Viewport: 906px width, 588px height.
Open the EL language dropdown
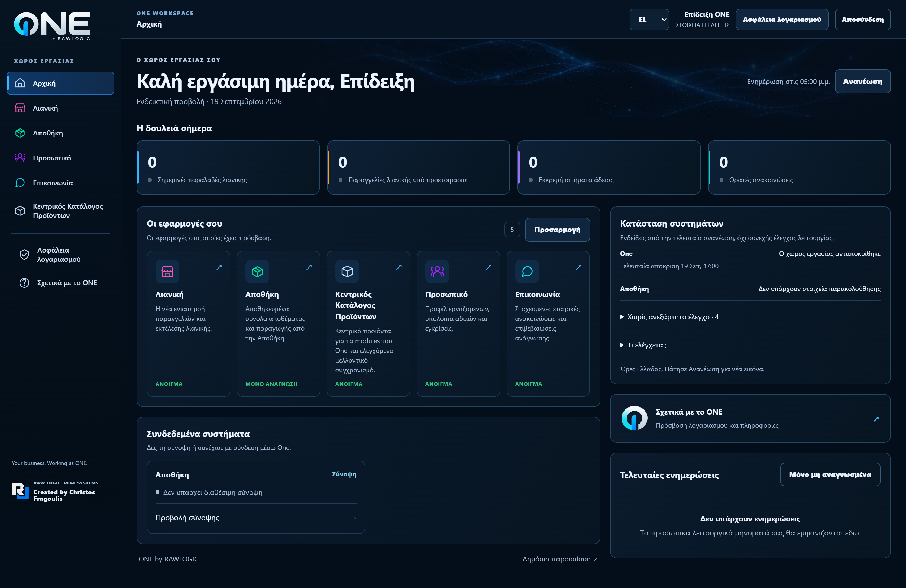pos(649,20)
